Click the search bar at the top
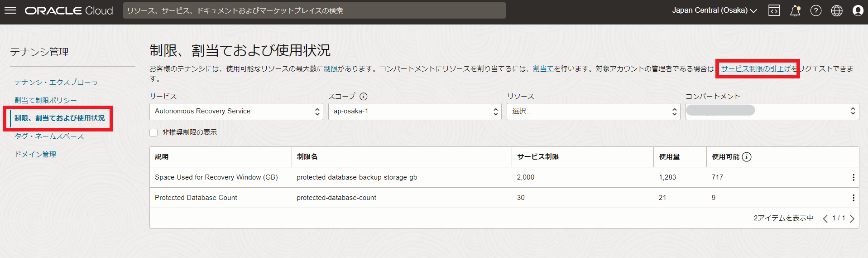Screen dimensions: 868x258 (314, 10)
